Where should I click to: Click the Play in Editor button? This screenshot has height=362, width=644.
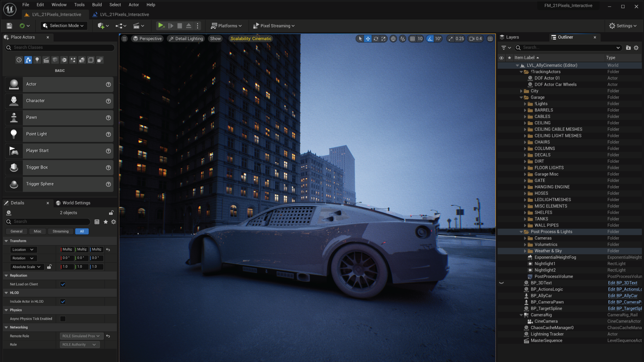coord(161,26)
